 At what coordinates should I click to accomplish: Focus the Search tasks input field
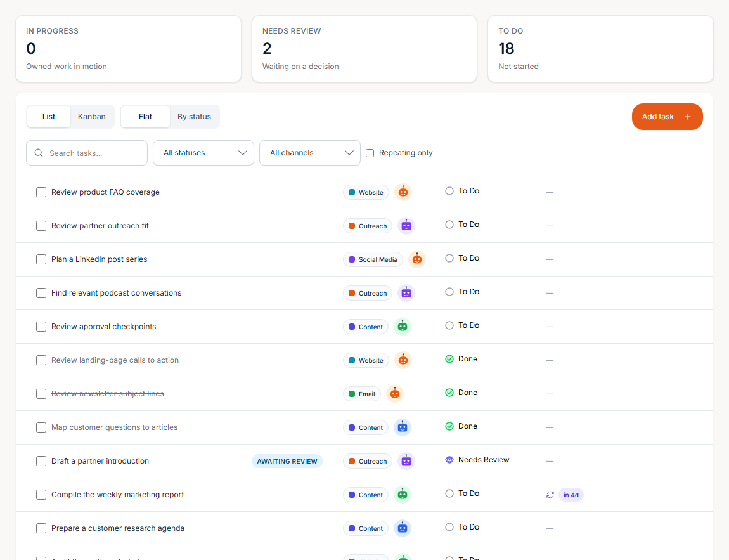click(87, 153)
